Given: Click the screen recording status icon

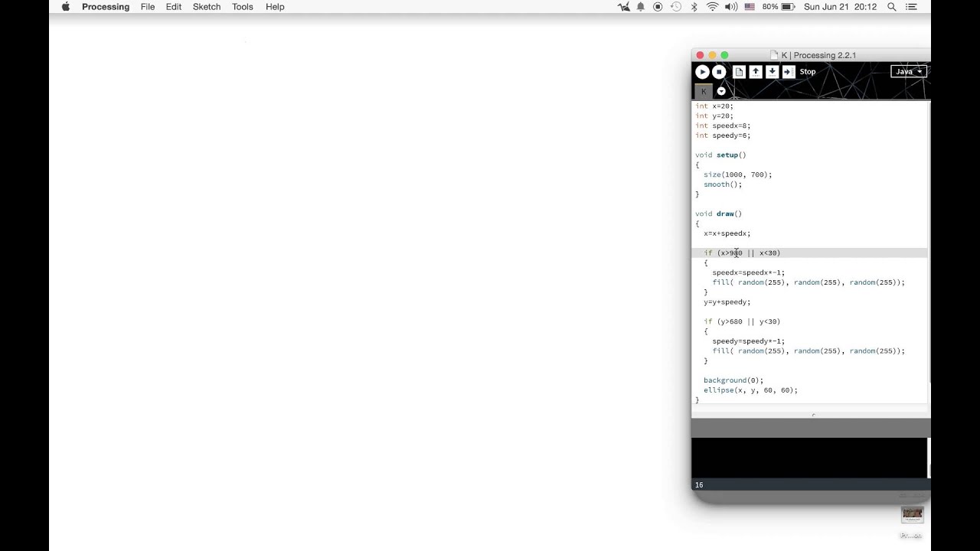Looking at the screenshot, I should pos(658,7).
